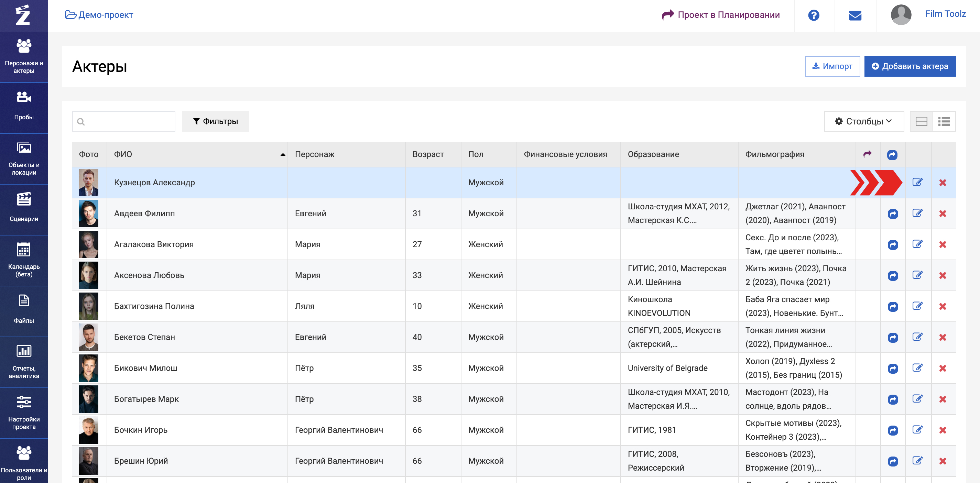Click the Film Toolz Z logo
This screenshot has height=483, width=980.
click(23, 15)
